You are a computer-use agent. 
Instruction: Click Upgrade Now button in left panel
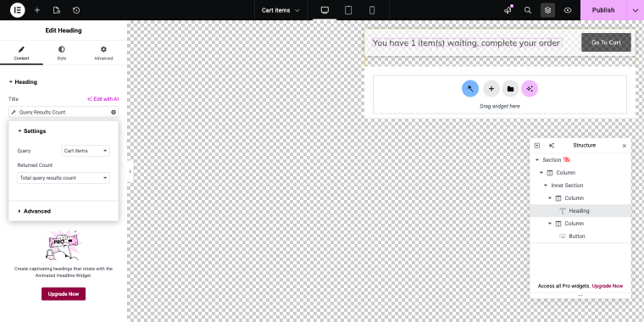click(x=64, y=294)
